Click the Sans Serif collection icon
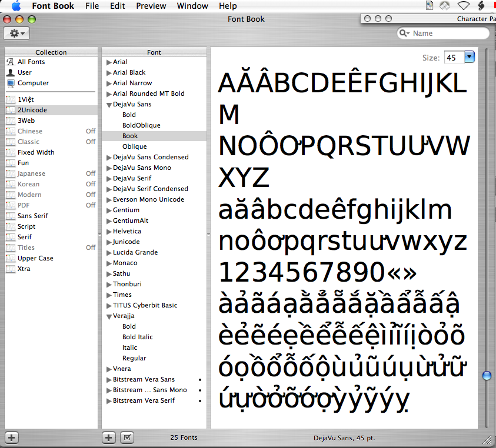The image size is (496, 448). pos(11,216)
